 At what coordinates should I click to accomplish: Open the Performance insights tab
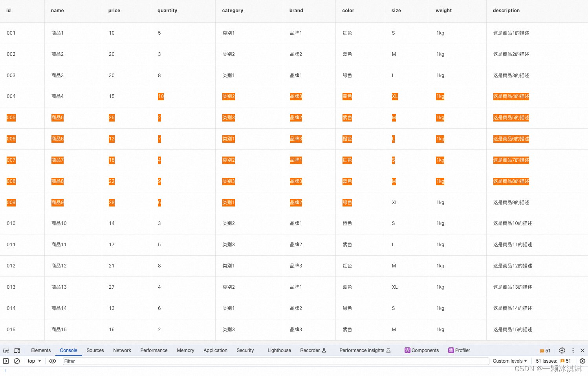pyautogui.click(x=365, y=350)
